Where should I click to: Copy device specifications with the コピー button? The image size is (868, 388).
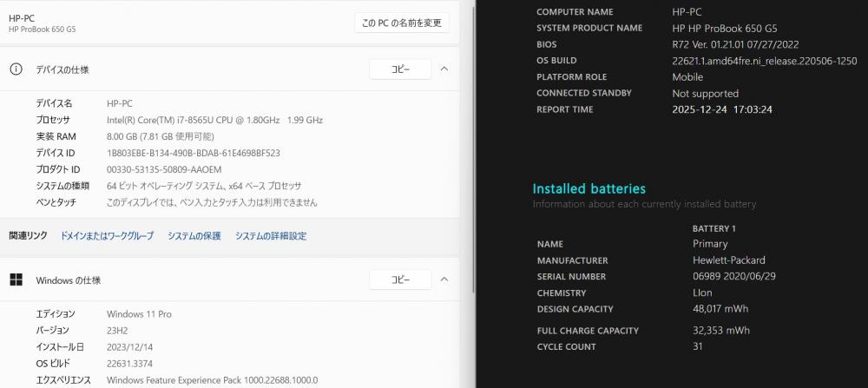click(x=400, y=69)
